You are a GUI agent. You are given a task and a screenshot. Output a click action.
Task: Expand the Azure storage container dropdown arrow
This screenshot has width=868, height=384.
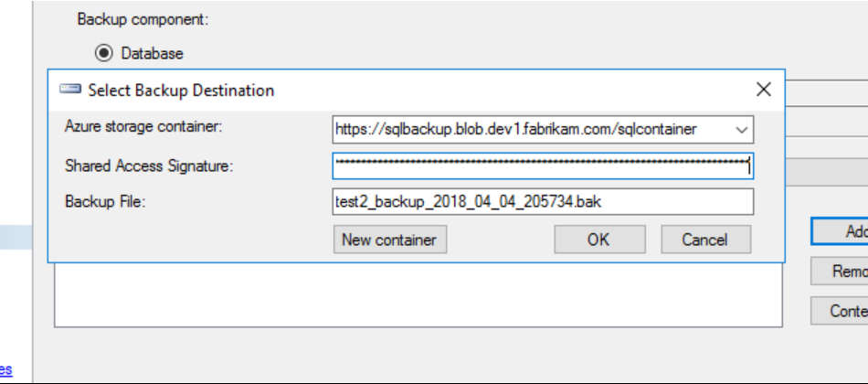tap(741, 130)
